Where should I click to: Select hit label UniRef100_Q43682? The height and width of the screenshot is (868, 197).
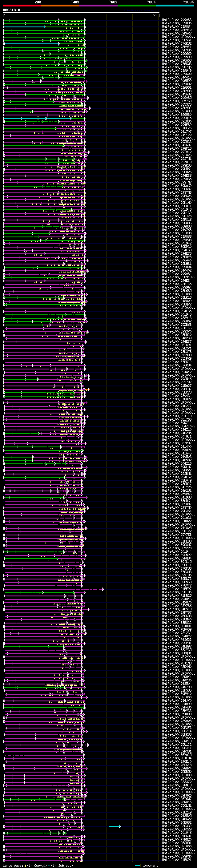click(177, 94)
